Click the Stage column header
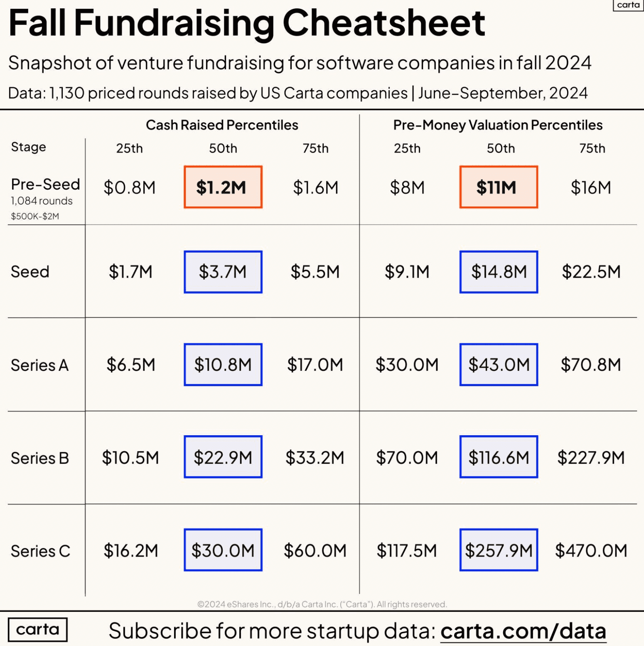 pos(28,147)
